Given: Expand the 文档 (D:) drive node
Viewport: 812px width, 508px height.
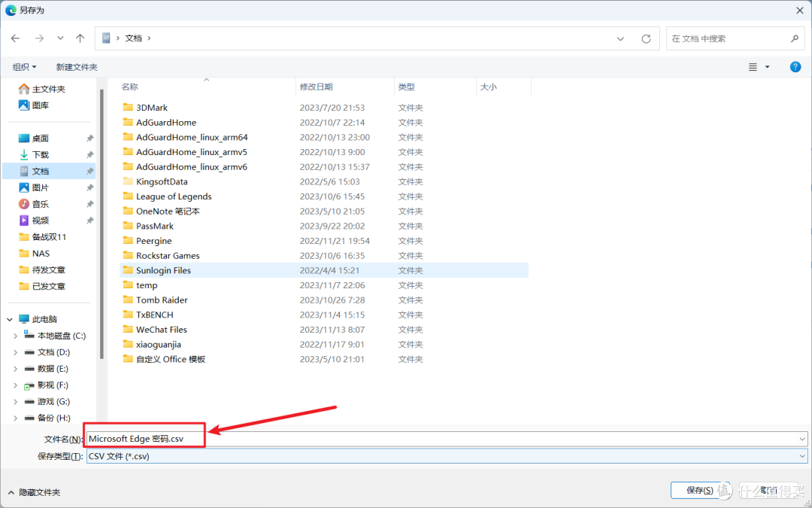Looking at the screenshot, I should [x=15, y=352].
